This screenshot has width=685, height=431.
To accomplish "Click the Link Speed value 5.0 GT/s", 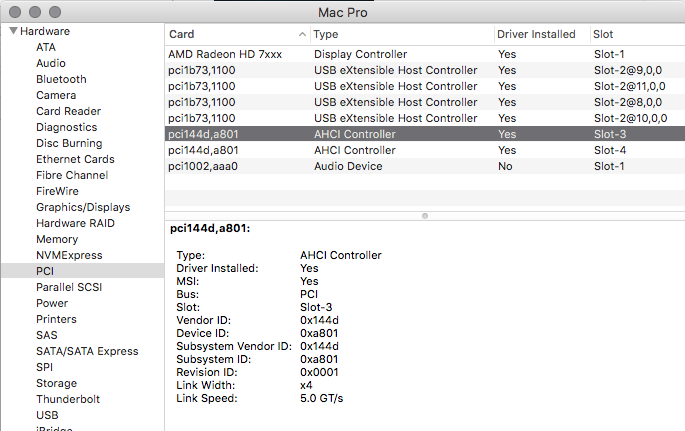I will pos(322,398).
